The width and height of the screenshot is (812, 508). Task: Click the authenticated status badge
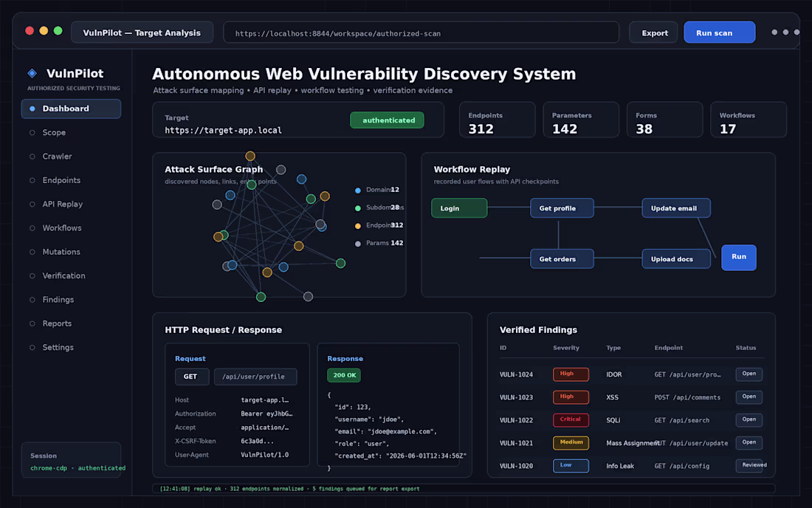[x=387, y=120]
